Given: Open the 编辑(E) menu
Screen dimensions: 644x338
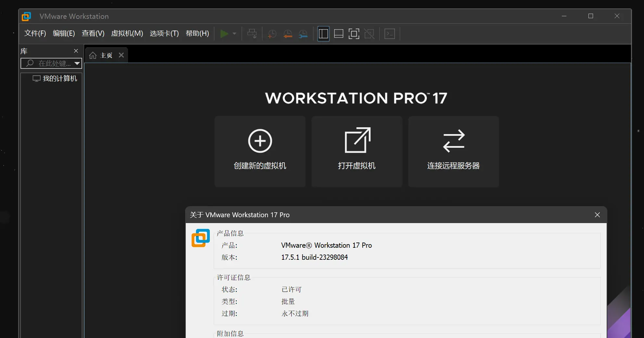Looking at the screenshot, I should click(x=64, y=33).
